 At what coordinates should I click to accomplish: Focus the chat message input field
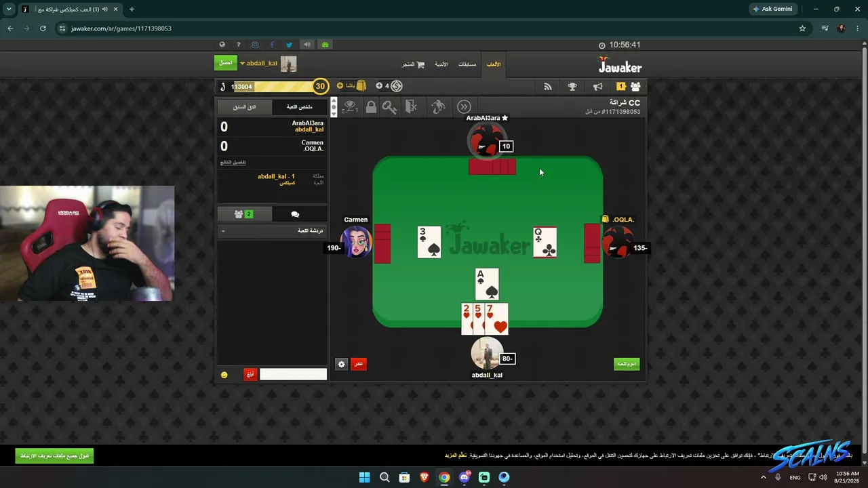click(x=293, y=374)
